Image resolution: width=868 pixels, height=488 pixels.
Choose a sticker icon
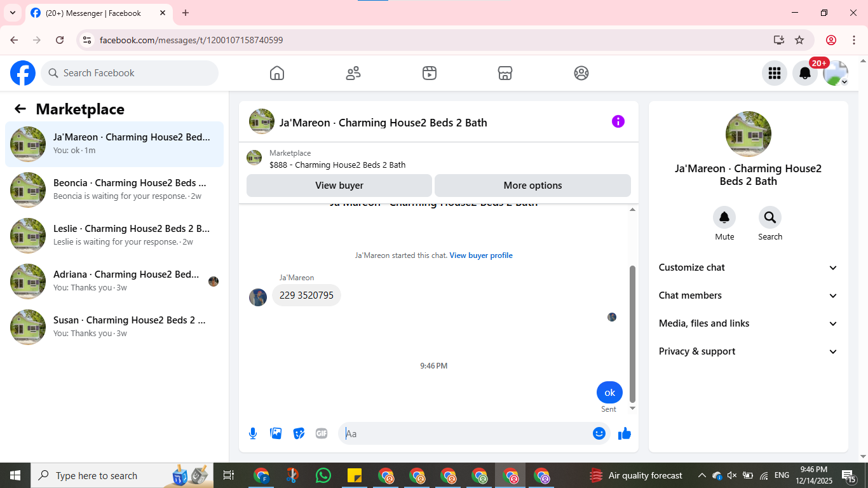299,433
